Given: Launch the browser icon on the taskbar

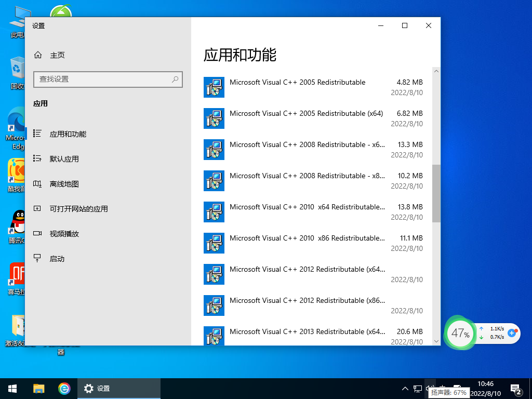Looking at the screenshot, I should coord(64,389).
